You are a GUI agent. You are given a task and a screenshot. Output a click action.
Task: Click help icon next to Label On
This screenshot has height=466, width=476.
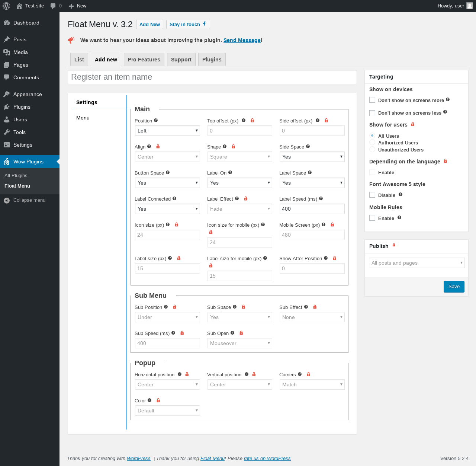point(230,172)
